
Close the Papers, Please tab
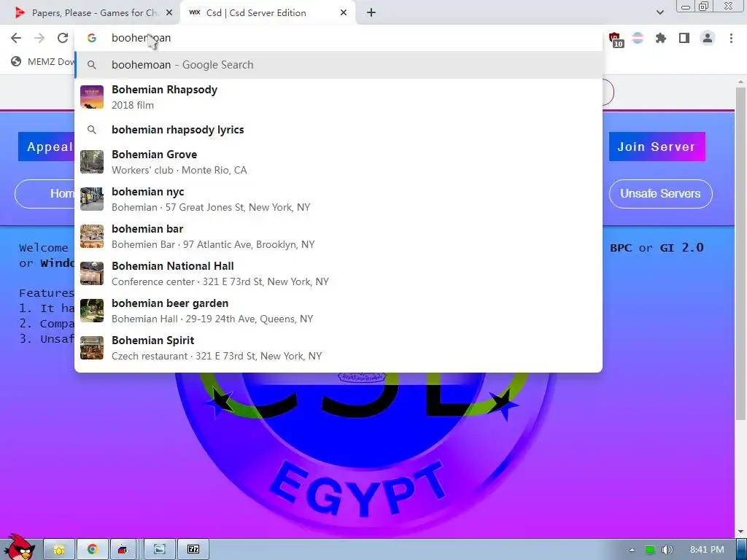[x=169, y=13]
